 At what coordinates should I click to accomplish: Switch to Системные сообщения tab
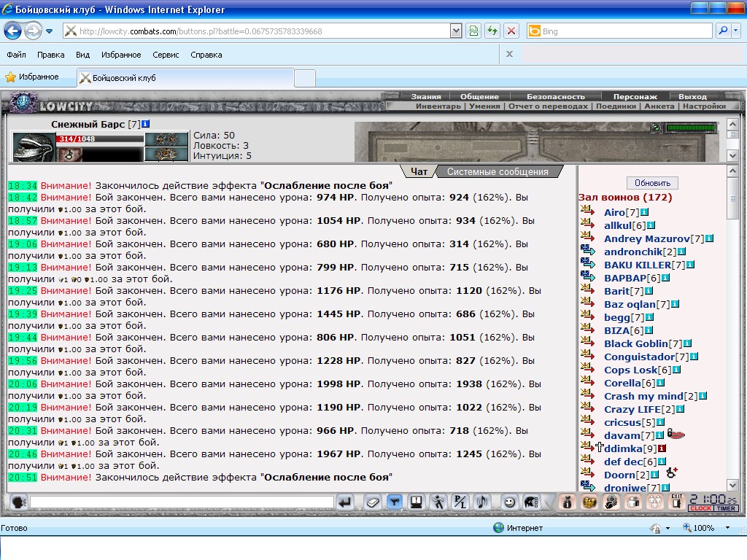point(498,171)
